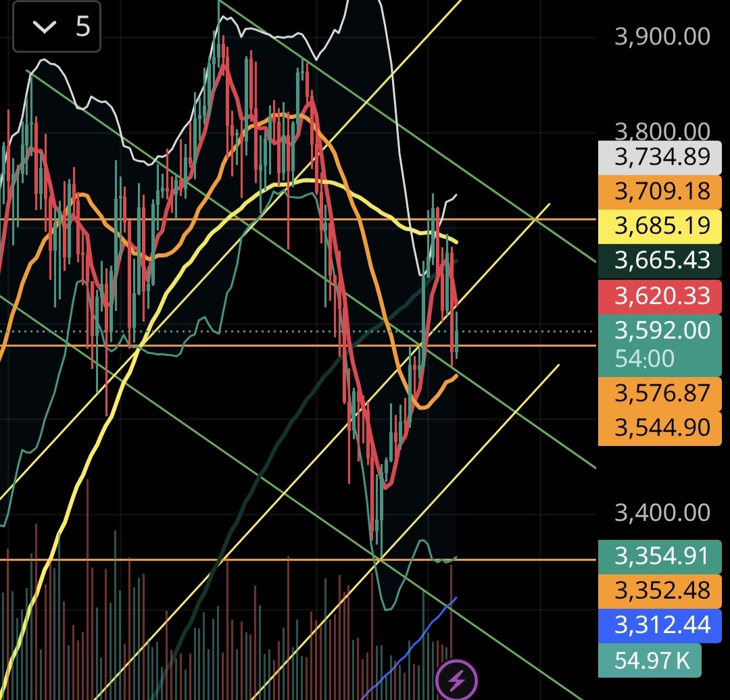The height and width of the screenshot is (700, 730).
Task: Click the orange 3,544.90 price label
Action: (662, 428)
